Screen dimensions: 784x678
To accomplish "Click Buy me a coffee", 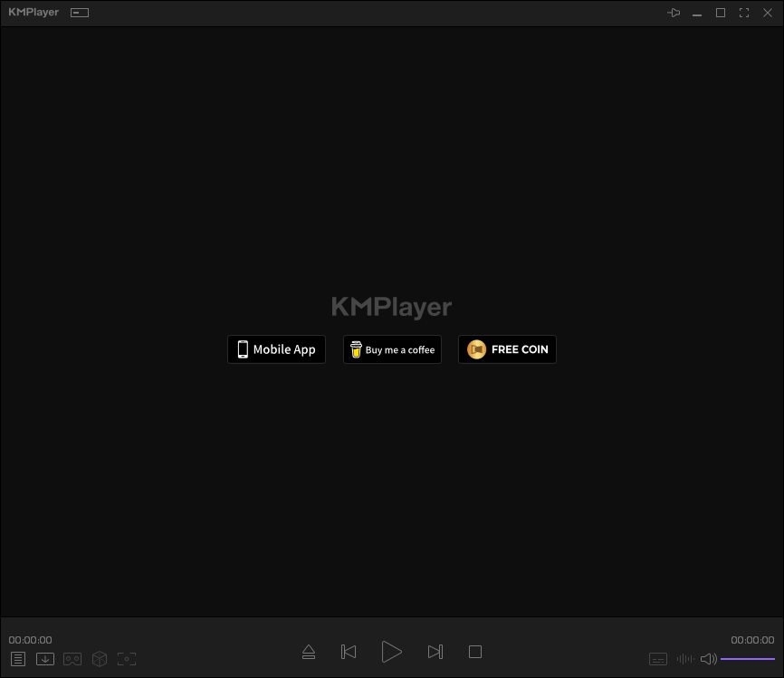I will pos(392,349).
